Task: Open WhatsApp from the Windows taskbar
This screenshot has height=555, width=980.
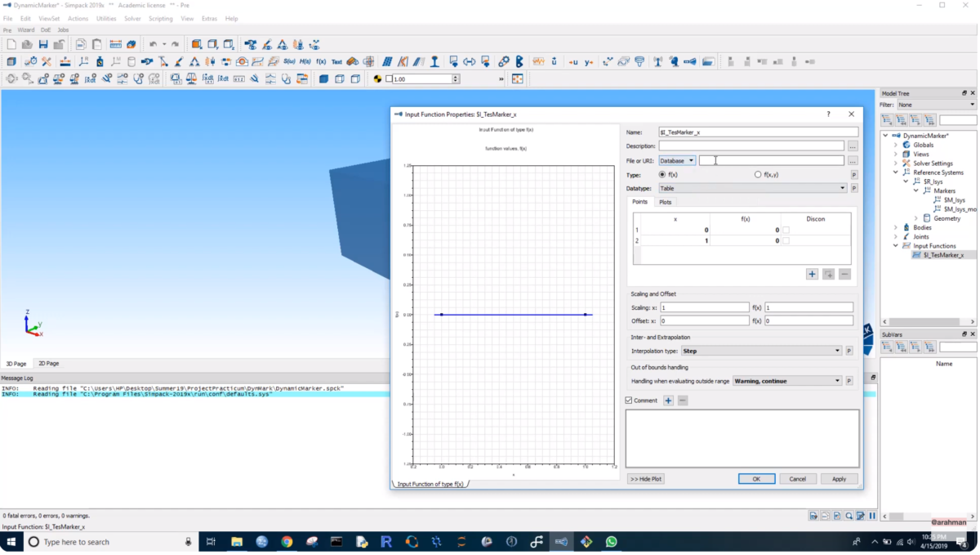Action: pyautogui.click(x=612, y=541)
